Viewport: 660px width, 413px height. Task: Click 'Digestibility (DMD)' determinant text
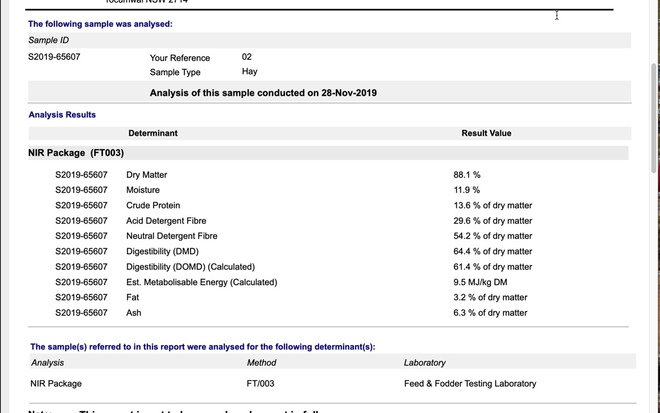162,251
